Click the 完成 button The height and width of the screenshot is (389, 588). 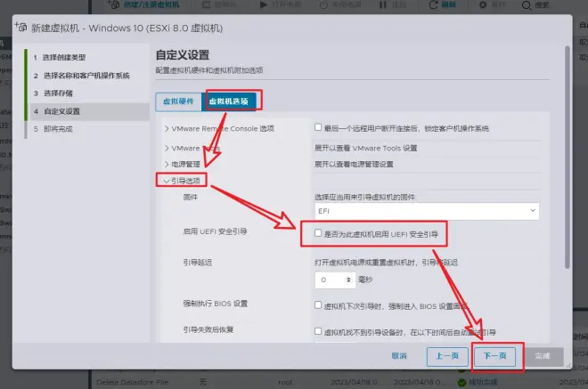click(543, 356)
